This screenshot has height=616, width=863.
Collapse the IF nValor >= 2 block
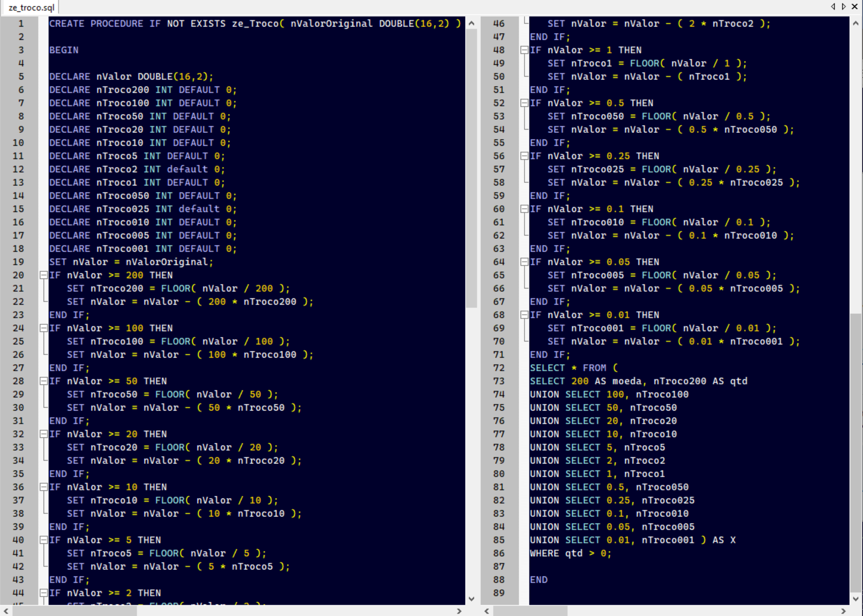(43, 593)
